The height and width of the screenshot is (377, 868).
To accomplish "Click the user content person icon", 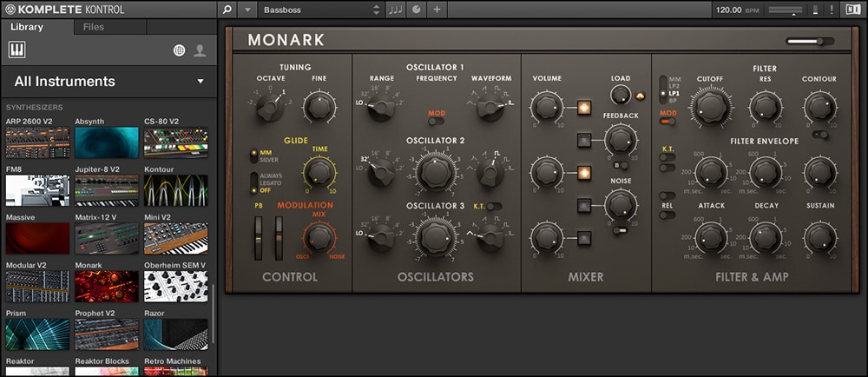I will tap(200, 50).
